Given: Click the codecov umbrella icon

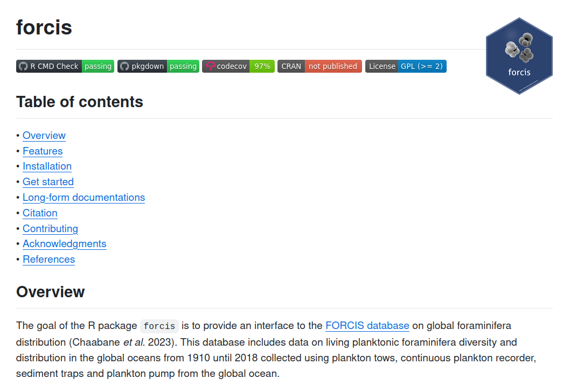Looking at the screenshot, I should (x=210, y=66).
